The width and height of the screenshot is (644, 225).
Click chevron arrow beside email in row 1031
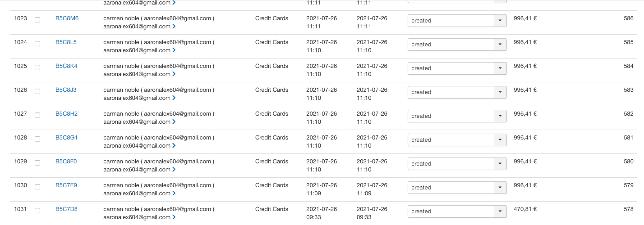tap(174, 217)
